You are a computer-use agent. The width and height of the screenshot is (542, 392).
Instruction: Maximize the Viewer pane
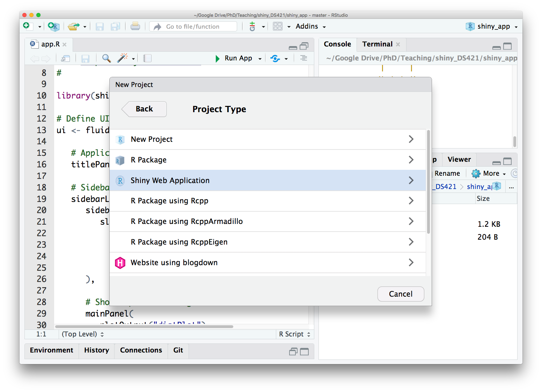click(507, 161)
